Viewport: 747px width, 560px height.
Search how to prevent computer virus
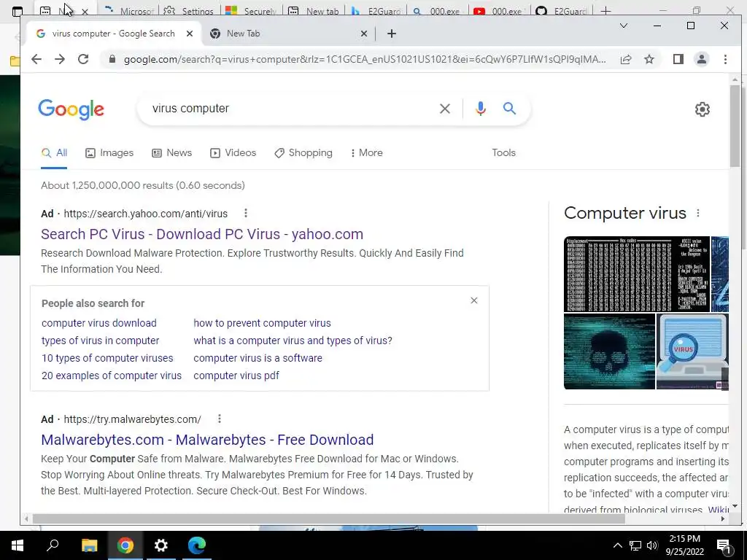[262, 323]
